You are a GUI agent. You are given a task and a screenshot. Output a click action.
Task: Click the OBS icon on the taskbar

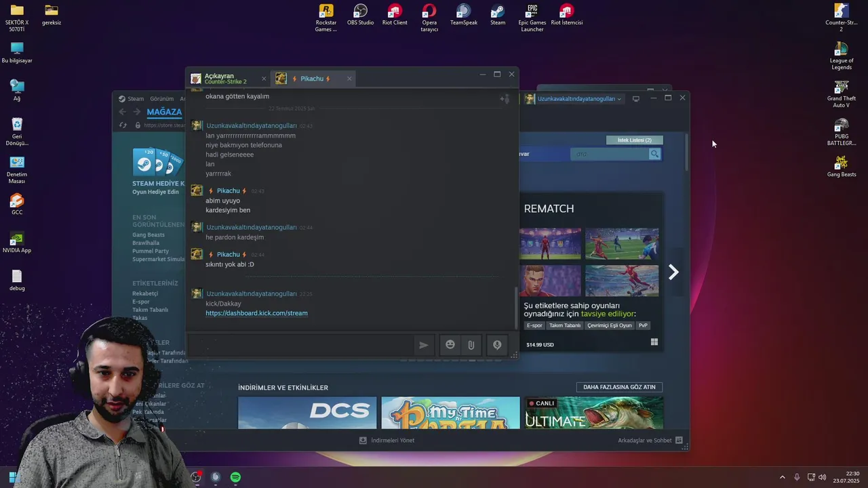click(196, 477)
